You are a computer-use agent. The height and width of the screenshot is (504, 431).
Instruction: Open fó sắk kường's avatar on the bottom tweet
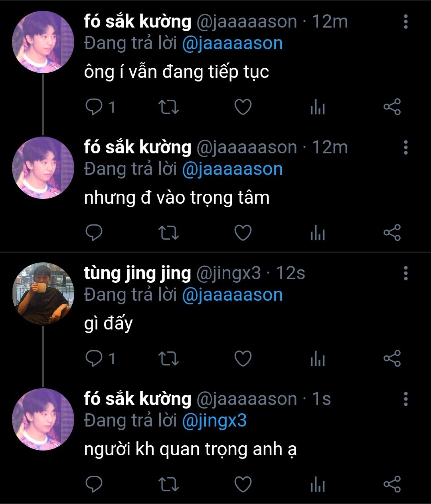point(43,419)
